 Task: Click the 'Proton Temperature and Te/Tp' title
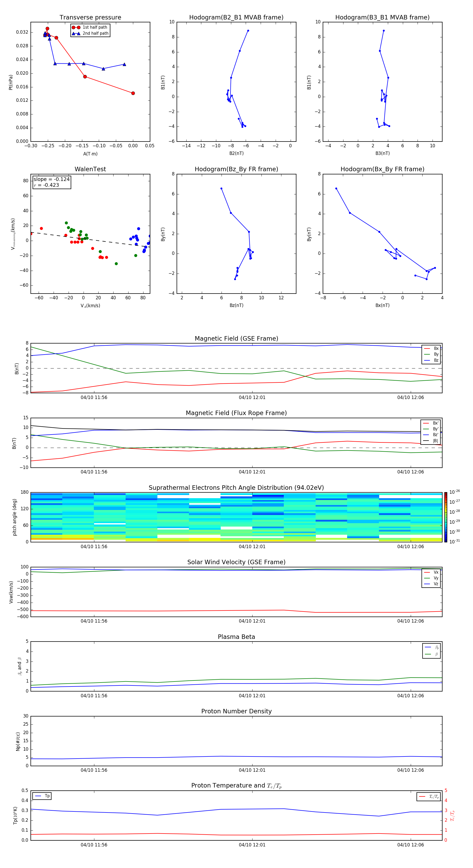pyautogui.click(x=236, y=785)
